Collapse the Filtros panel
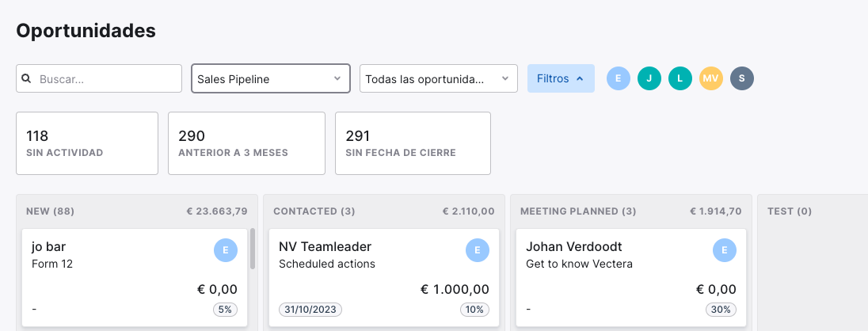The image size is (868, 331). (561, 78)
